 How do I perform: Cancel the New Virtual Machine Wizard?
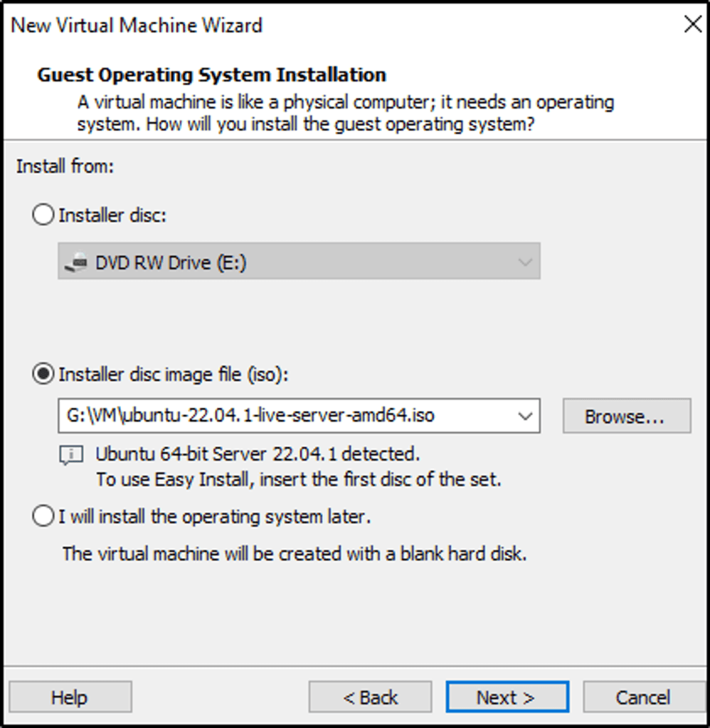(643, 697)
